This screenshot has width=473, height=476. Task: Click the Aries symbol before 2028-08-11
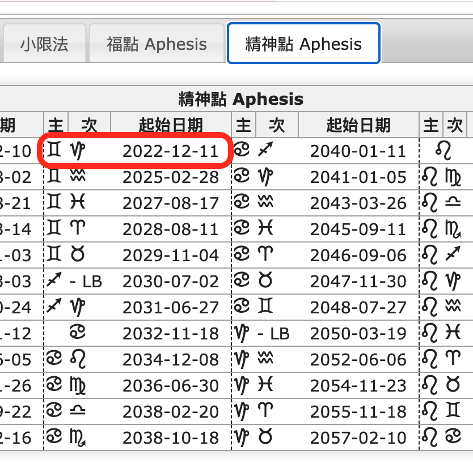click(78, 229)
